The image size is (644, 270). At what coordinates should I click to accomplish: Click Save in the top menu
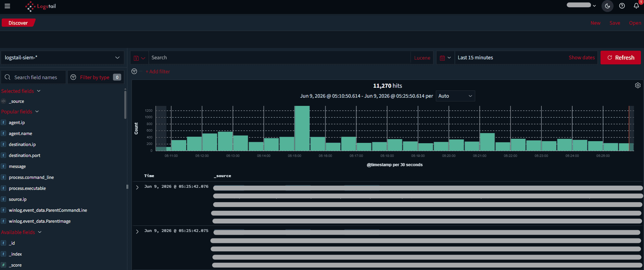click(x=615, y=23)
